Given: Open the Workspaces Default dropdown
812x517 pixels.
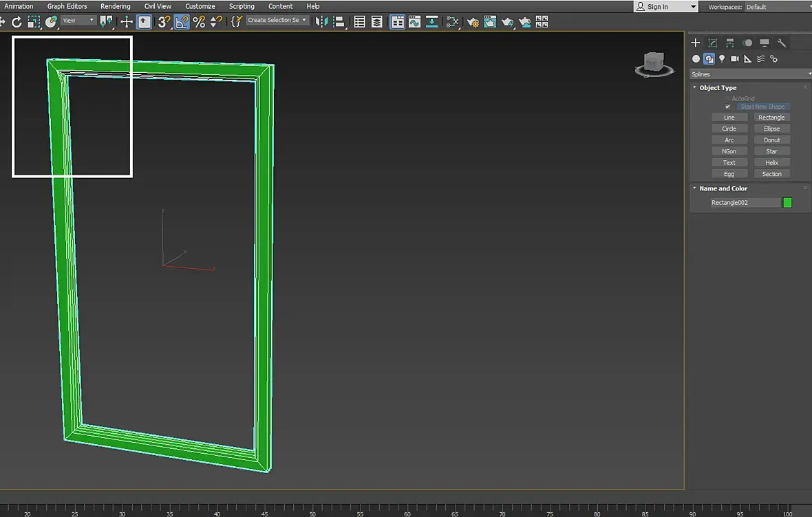Looking at the screenshot, I should pyautogui.click(x=778, y=7).
